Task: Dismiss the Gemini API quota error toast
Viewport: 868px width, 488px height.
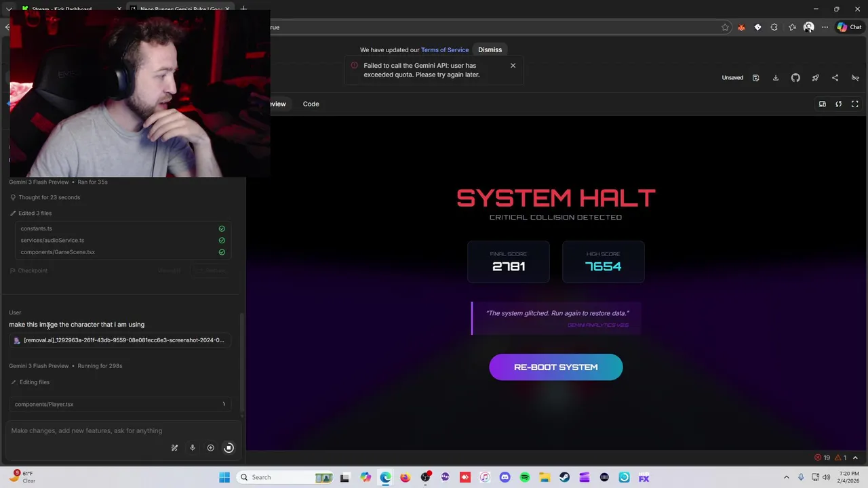Action: coord(513,66)
